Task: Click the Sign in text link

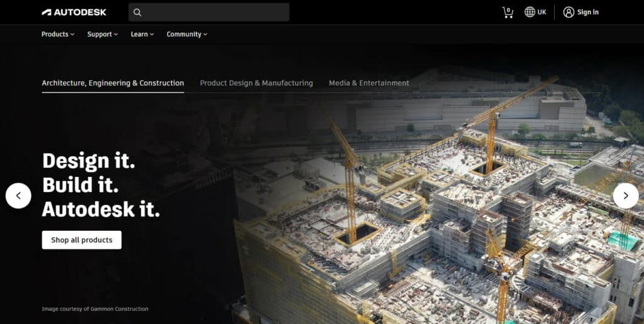Action: (588, 12)
